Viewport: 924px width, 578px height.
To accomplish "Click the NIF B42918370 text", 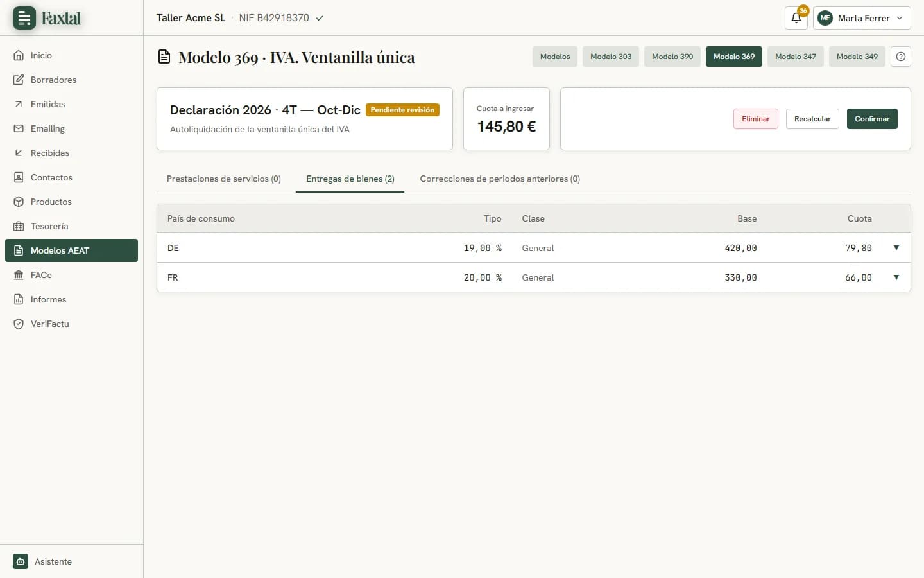I will click(274, 18).
